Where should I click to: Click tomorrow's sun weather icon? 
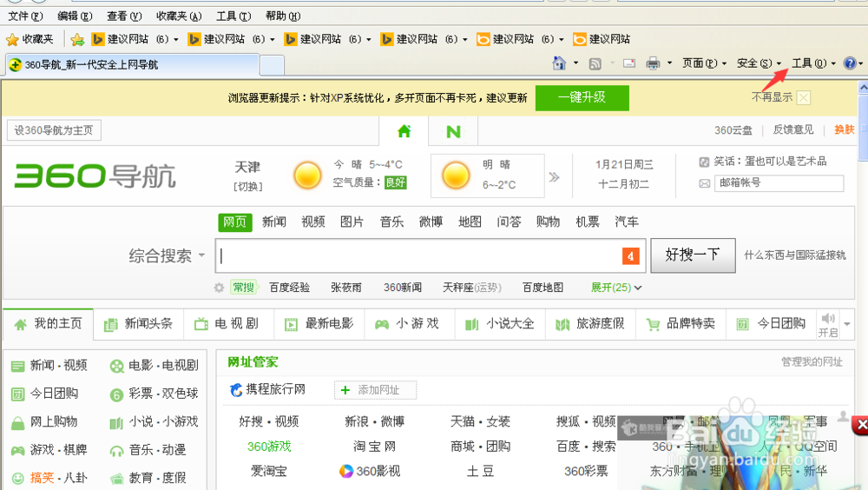(x=456, y=175)
